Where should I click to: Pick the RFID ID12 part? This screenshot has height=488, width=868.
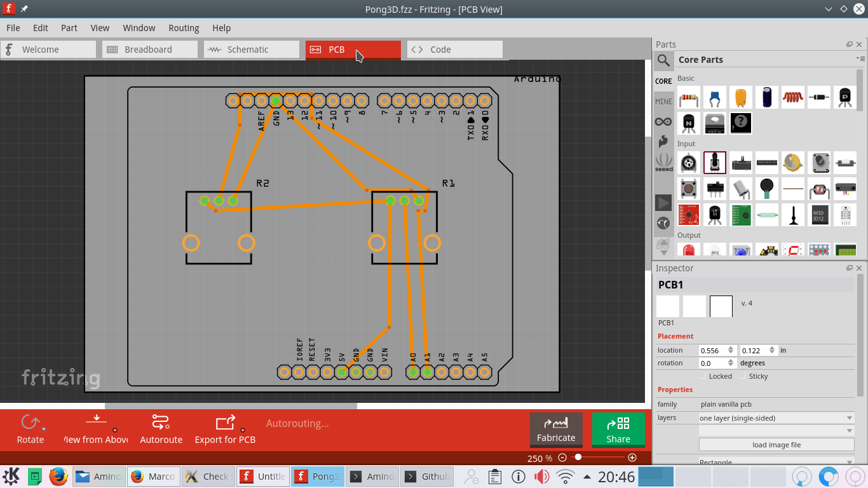pyautogui.click(x=819, y=215)
